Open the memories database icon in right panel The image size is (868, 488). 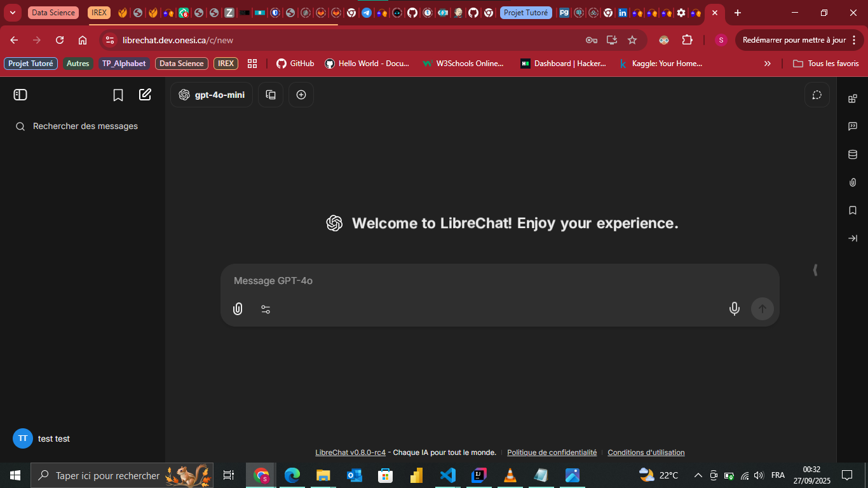pyautogui.click(x=853, y=154)
